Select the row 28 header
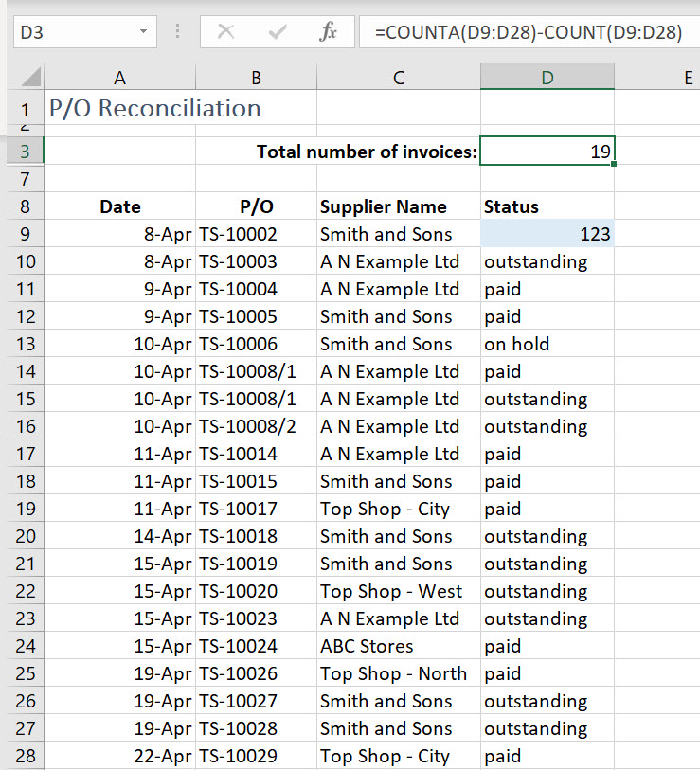The width and height of the screenshot is (700, 770). 26,756
